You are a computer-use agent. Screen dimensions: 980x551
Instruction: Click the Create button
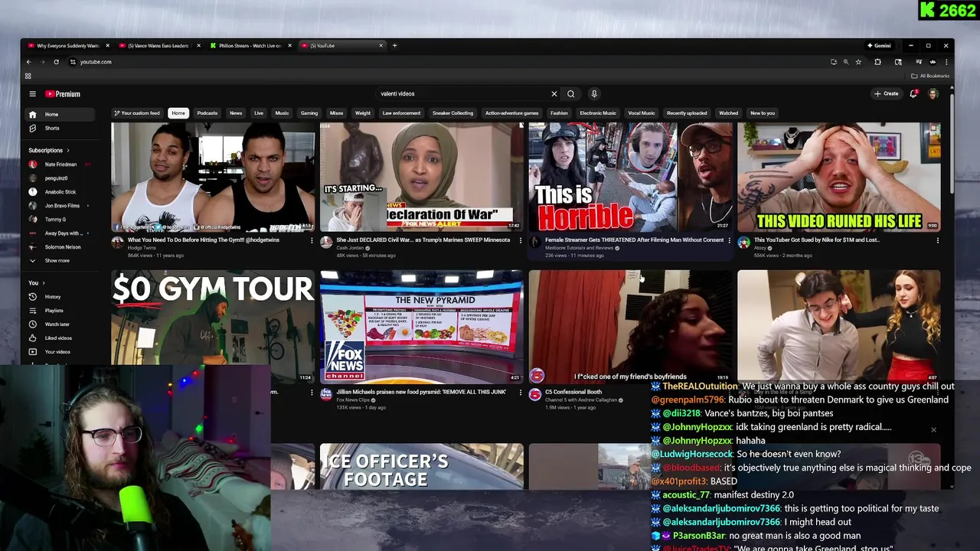point(887,94)
